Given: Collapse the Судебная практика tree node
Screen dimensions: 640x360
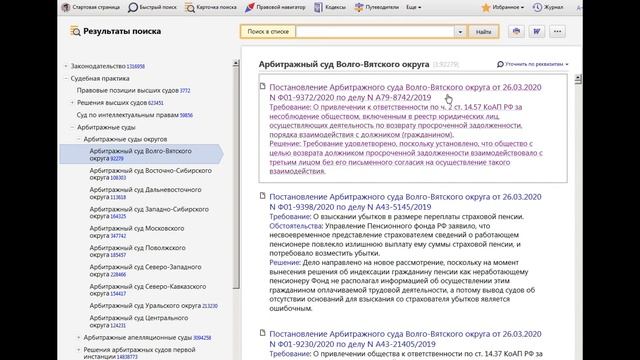Looking at the screenshot, I should click(66, 78).
